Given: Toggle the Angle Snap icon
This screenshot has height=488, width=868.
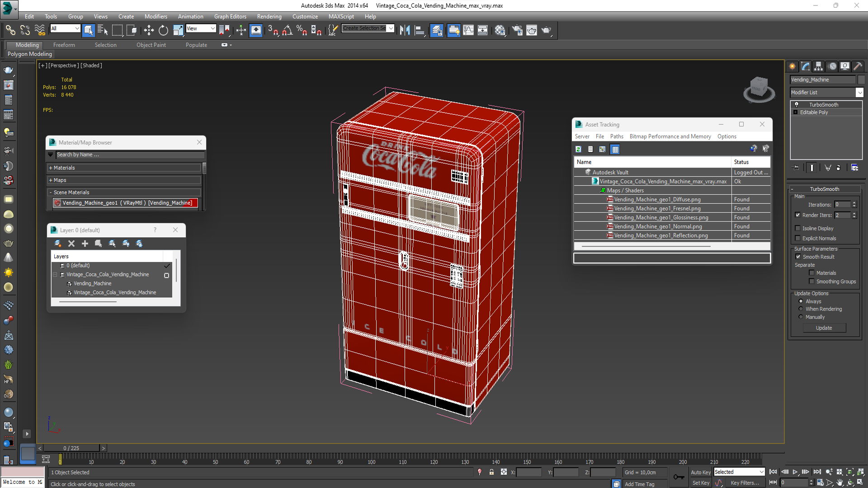Looking at the screenshot, I should [x=288, y=30].
